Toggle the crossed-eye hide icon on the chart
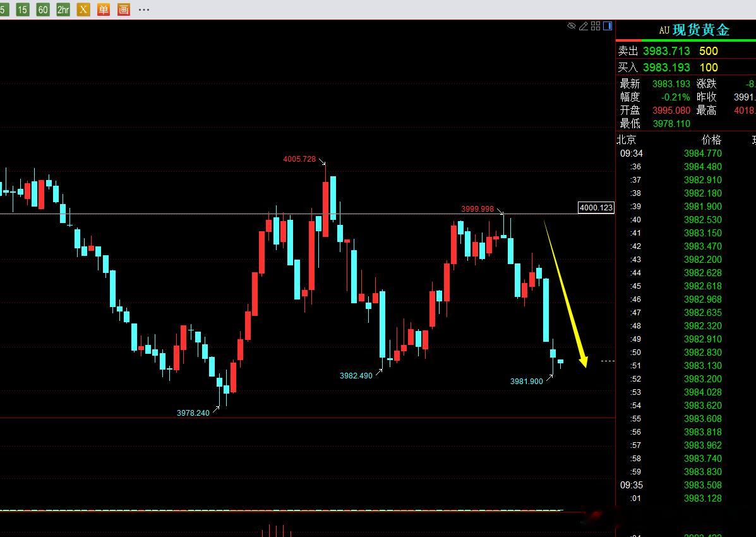This screenshot has width=756, height=537. coord(572,26)
